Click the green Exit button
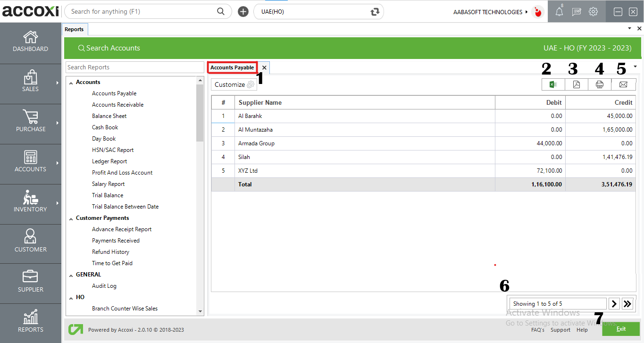Image resolution: width=644 pixels, height=343 pixels. (620, 329)
